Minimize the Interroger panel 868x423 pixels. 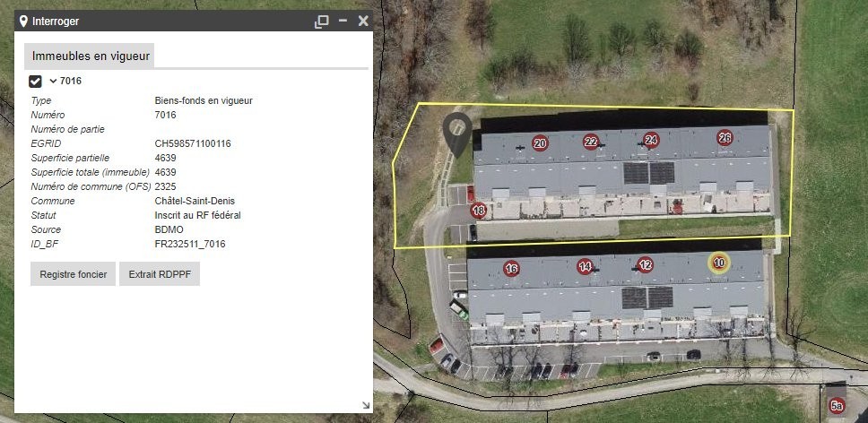pyautogui.click(x=343, y=21)
